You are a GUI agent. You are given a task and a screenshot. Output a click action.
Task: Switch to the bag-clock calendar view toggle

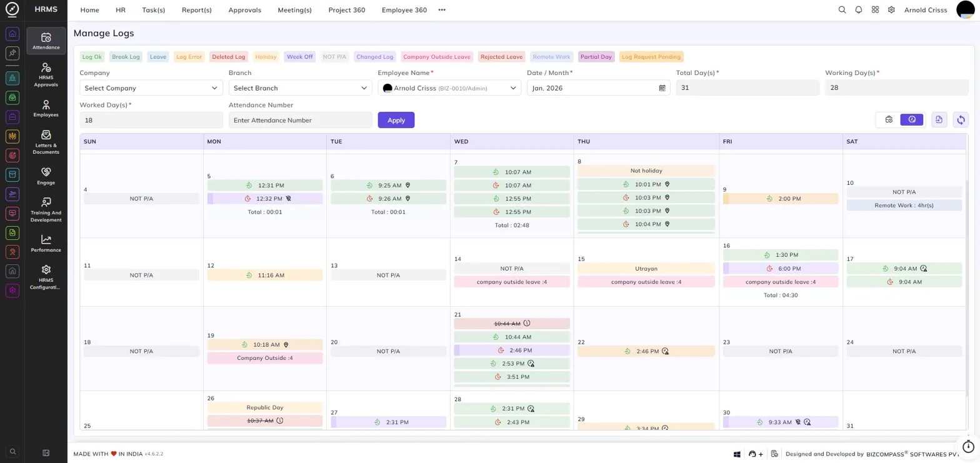click(889, 119)
